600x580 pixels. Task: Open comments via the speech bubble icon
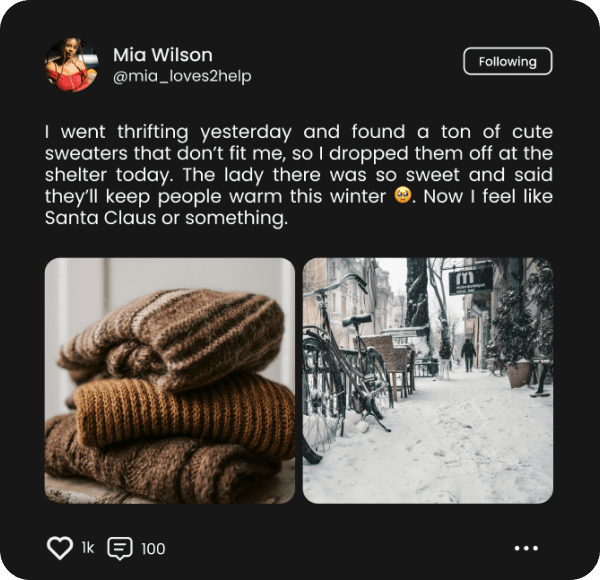click(120, 548)
